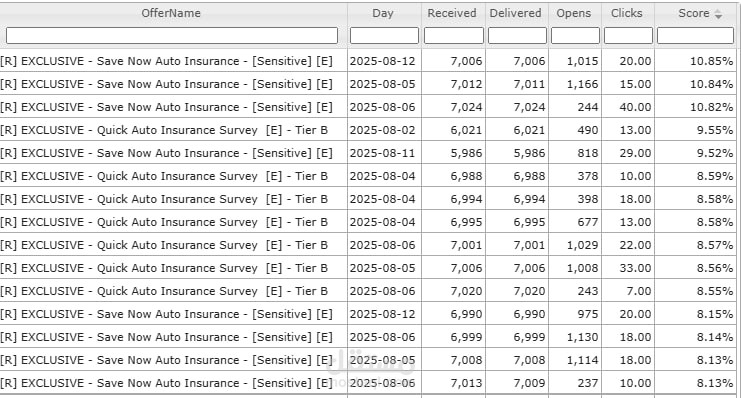Select the row with score 10.85%
741x398 pixels.
pyautogui.click(x=368, y=61)
